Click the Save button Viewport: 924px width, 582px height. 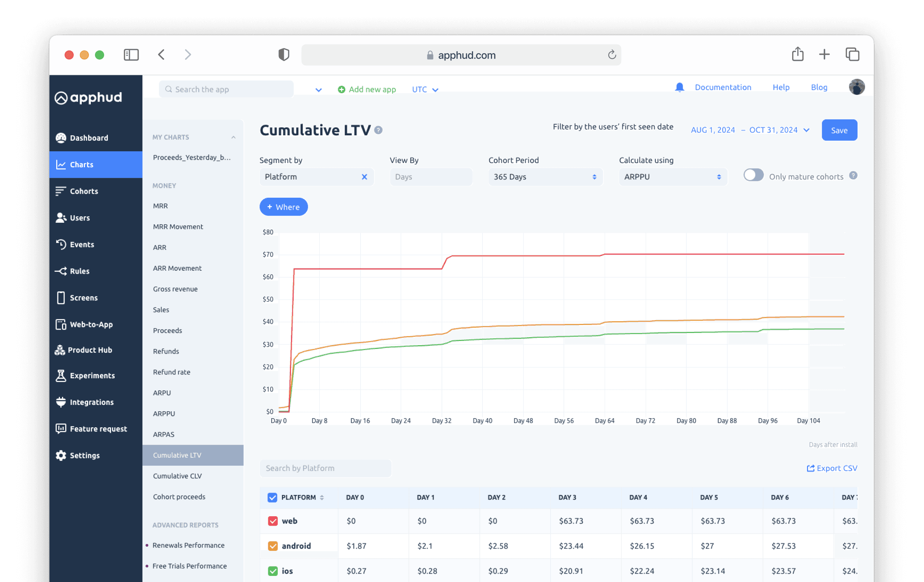tap(839, 130)
